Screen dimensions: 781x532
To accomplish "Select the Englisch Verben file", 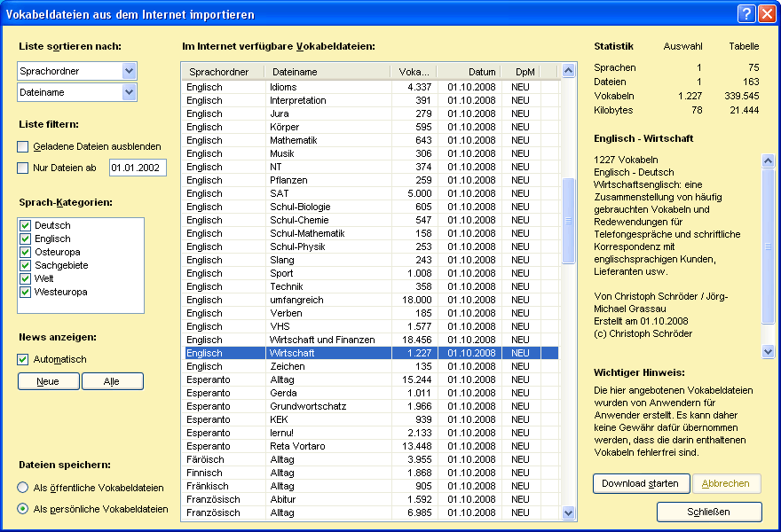I will (x=372, y=313).
